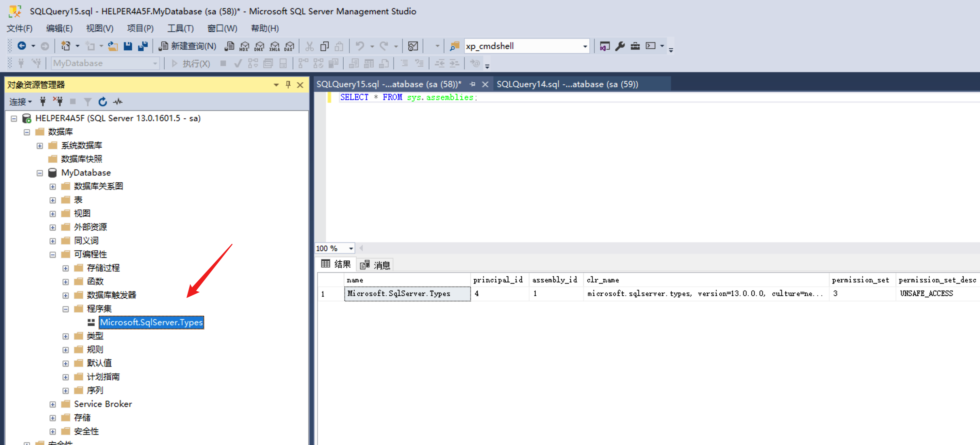Switch to the SQLQuery14.sql tab
The height and width of the screenshot is (445, 980).
coord(567,84)
